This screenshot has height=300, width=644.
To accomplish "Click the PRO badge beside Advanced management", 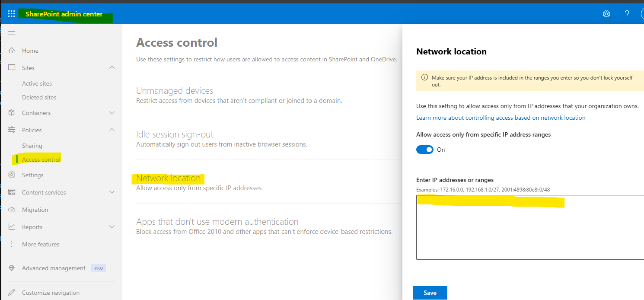I will coord(99,268).
